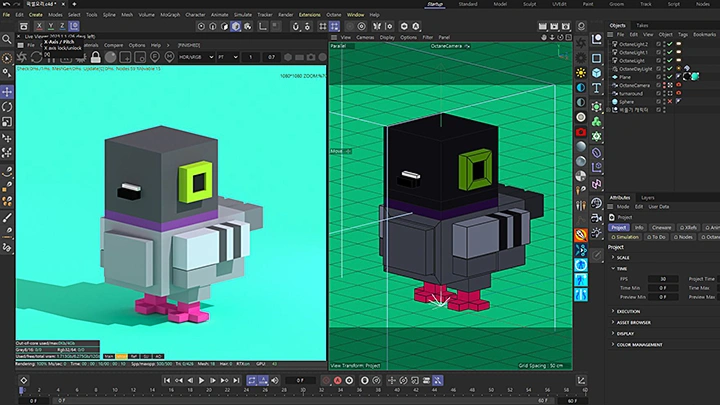Add a Camera object from palette

coord(596,218)
